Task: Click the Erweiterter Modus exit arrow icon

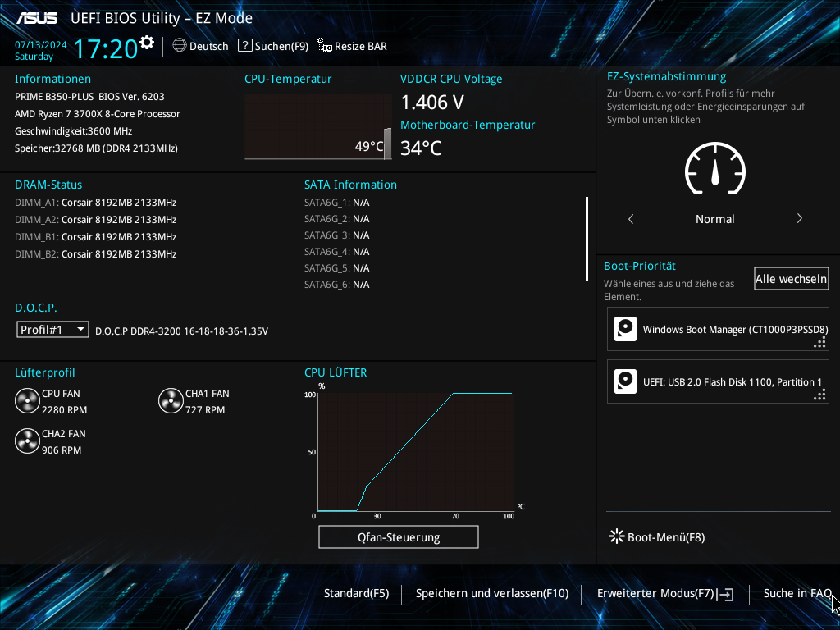Action: (726, 594)
